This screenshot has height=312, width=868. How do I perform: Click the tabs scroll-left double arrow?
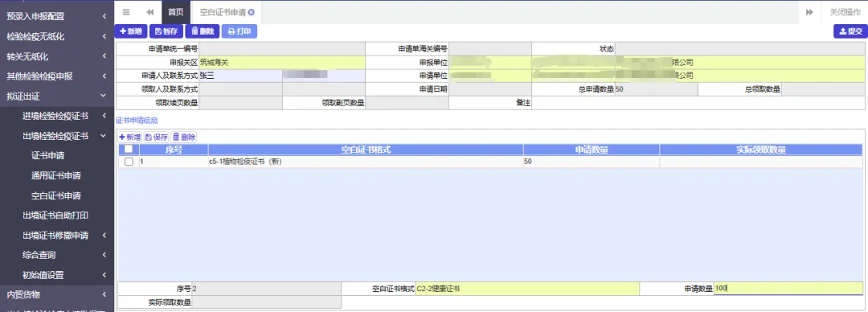[150, 12]
